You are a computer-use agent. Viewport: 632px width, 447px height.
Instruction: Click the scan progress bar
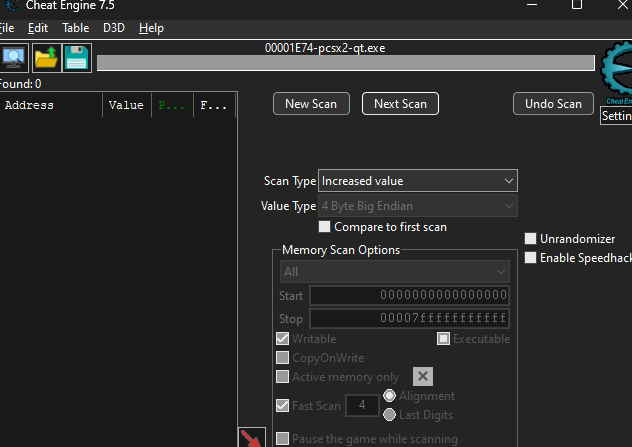pos(346,63)
